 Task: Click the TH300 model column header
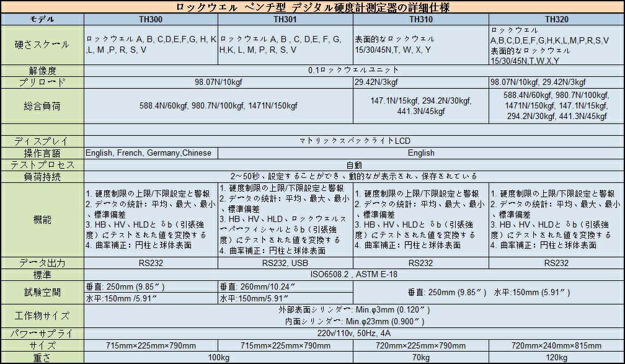(150, 19)
